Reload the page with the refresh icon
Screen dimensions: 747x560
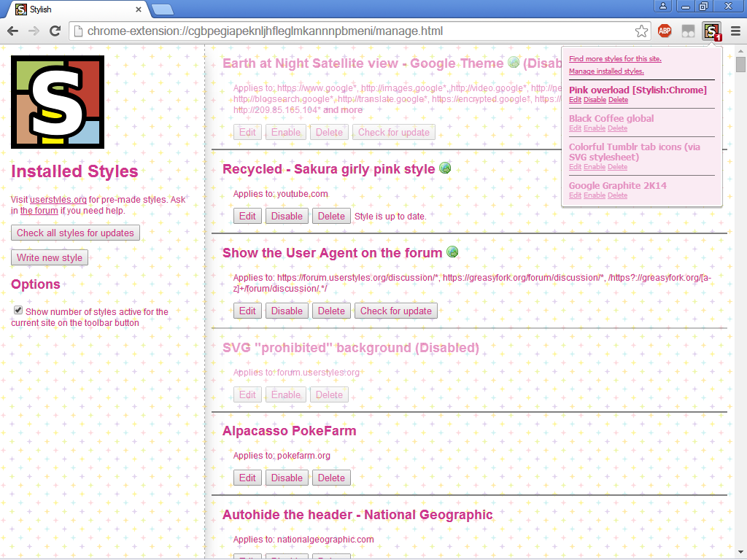tap(55, 31)
